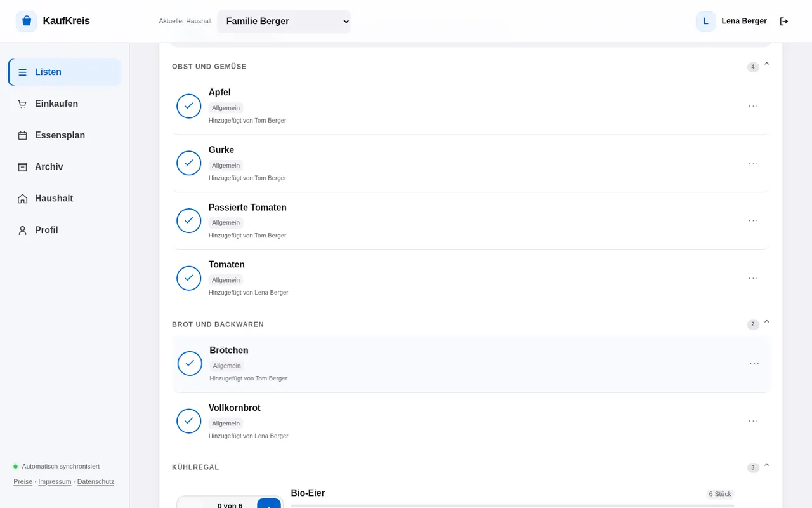Click the Bio-Eier item name

point(308,493)
